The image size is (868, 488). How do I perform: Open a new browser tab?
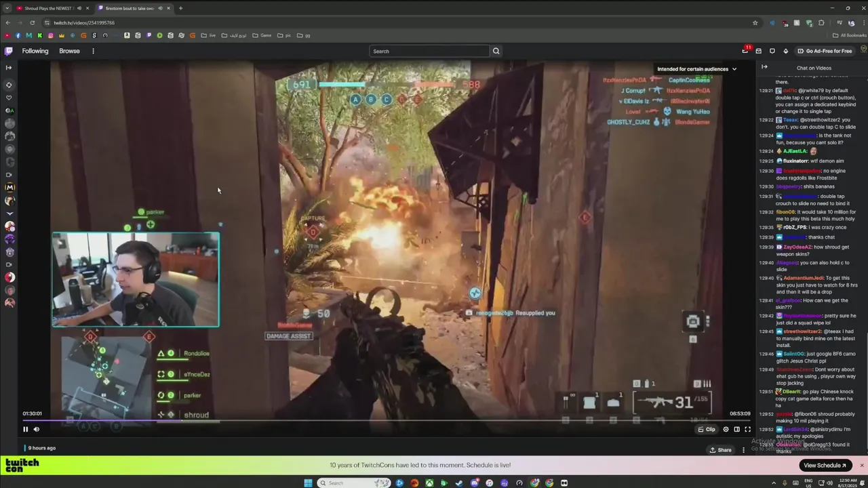[x=180, y=8]
